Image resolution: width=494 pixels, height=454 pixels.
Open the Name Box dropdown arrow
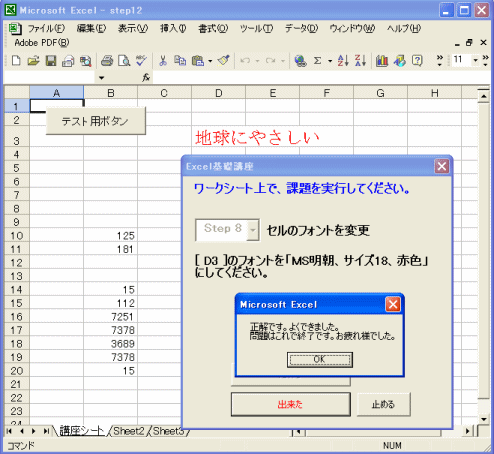coord(101,78)
